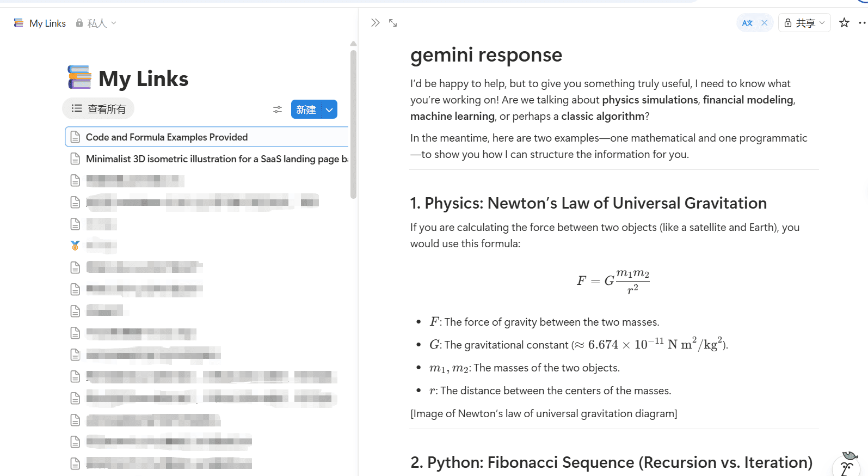
Task: Click the medal emoji page icon
Action: pyautogui.click(x=75, y=246)
